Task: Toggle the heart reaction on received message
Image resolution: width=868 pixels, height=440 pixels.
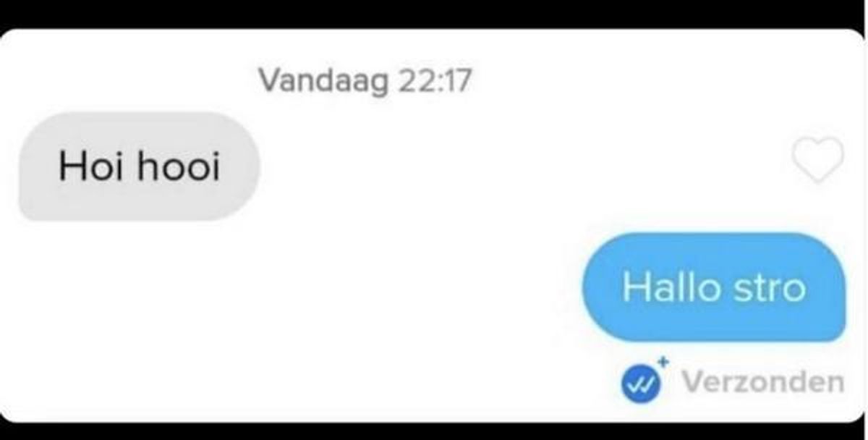Action: (818, 160)
